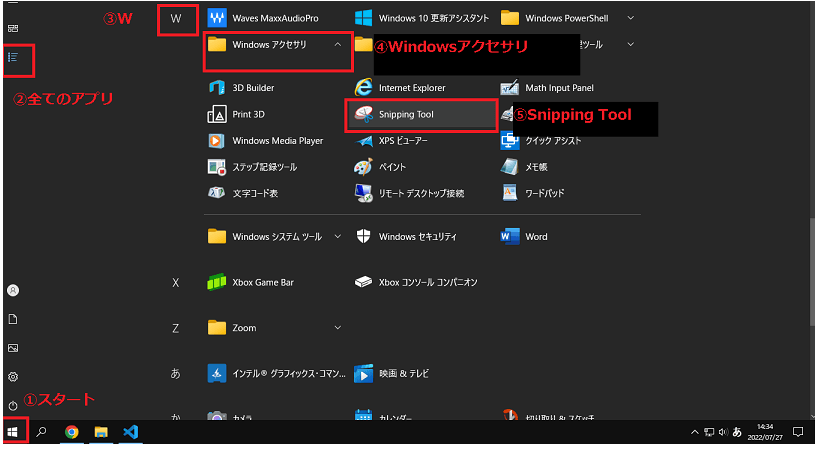Image resolution: width=815 pixels, height=450 pixels.
Task: Open the notification center
Action: (798, 432)
